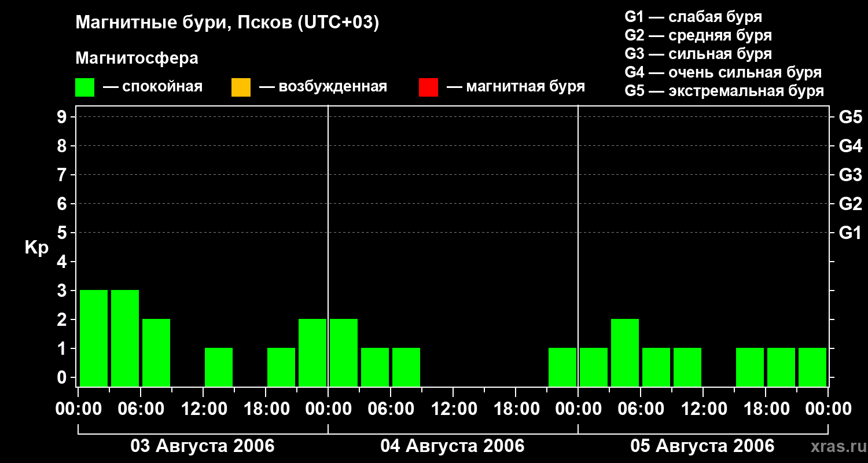The image size is (868, 463).
Task: Click the 06:00 time label under 05 Августа
Action: 641,409
